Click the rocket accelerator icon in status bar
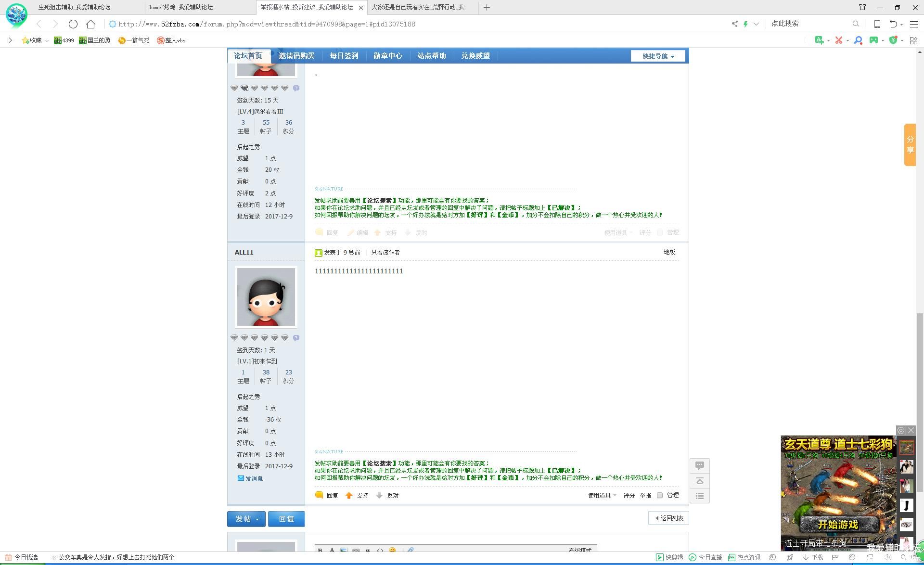 (790, 557)
